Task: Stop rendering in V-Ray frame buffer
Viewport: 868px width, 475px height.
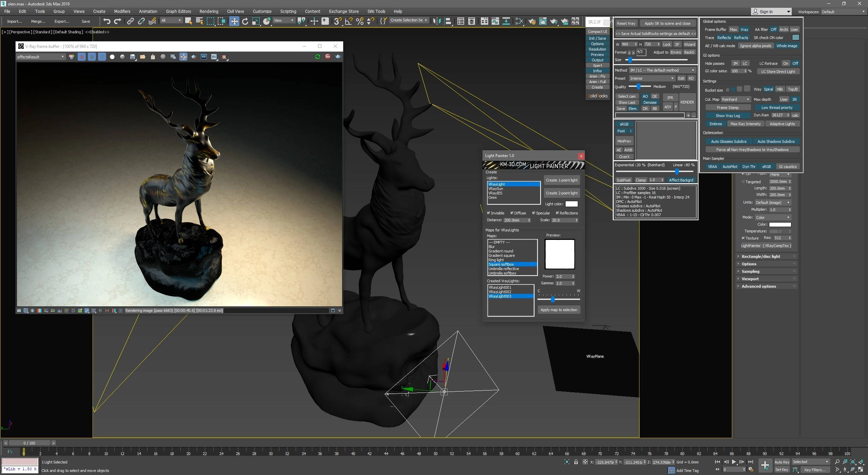Action: [328, 57]
